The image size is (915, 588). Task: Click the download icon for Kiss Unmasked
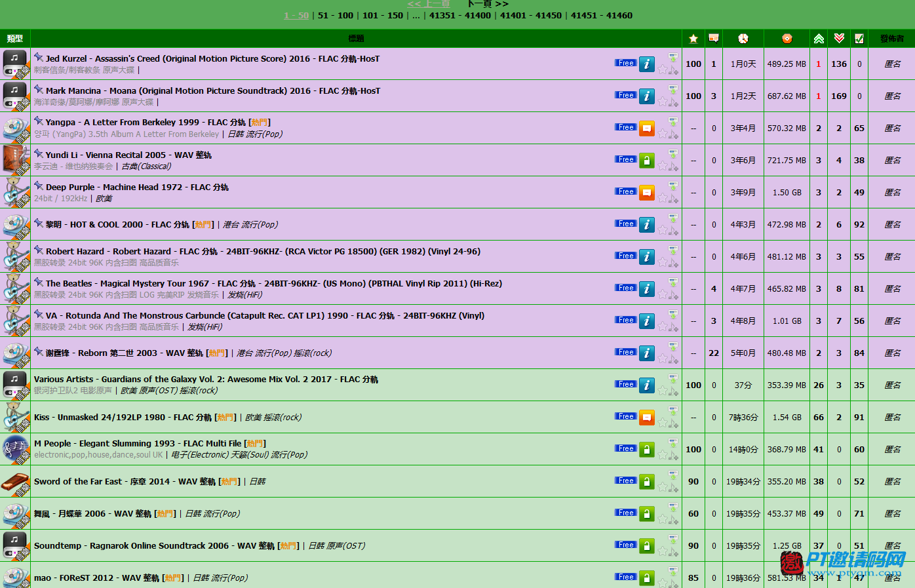tap(672, 410)
